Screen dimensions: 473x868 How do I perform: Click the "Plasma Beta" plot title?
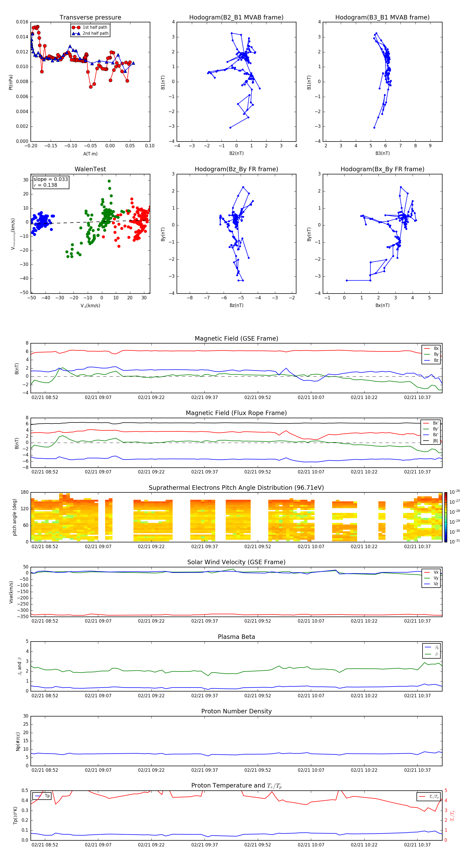[x=236, y=637]
